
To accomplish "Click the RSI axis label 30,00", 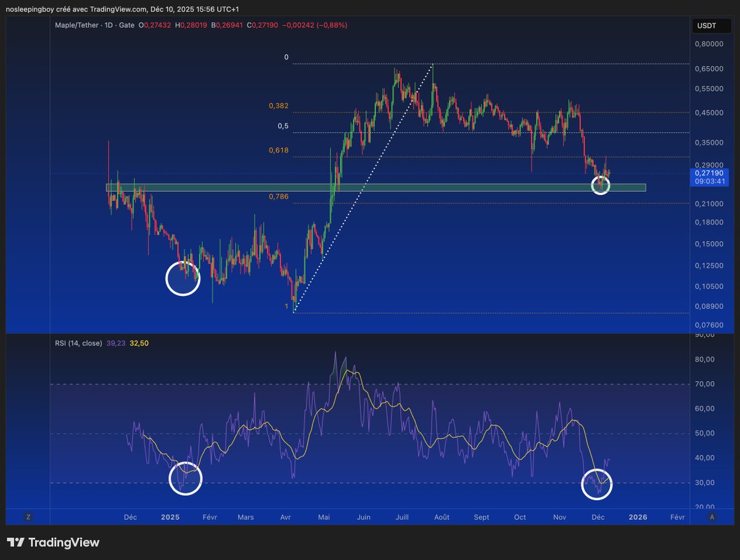I will pyautogui.click(x=705, y=483).
